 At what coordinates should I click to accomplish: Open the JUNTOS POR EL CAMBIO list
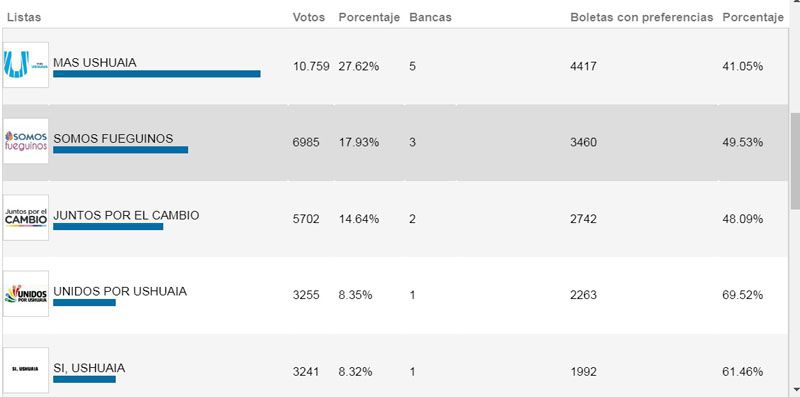coord(126,215)
